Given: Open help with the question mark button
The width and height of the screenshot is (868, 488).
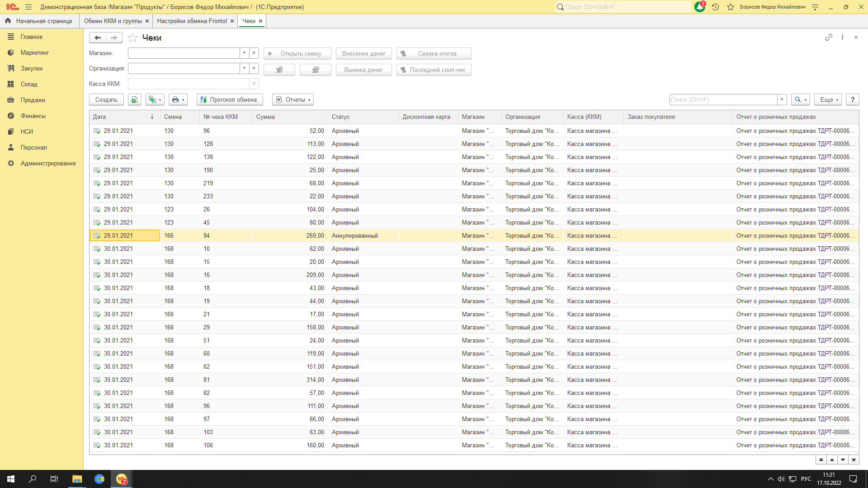Looking at the screenshot, I should [853, 99].
